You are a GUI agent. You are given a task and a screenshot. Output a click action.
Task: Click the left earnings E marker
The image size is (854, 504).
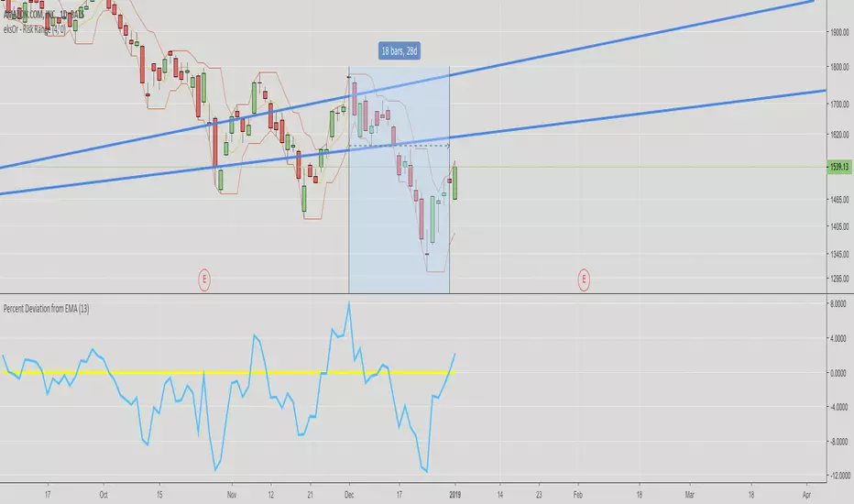click(x=204, y=279)
